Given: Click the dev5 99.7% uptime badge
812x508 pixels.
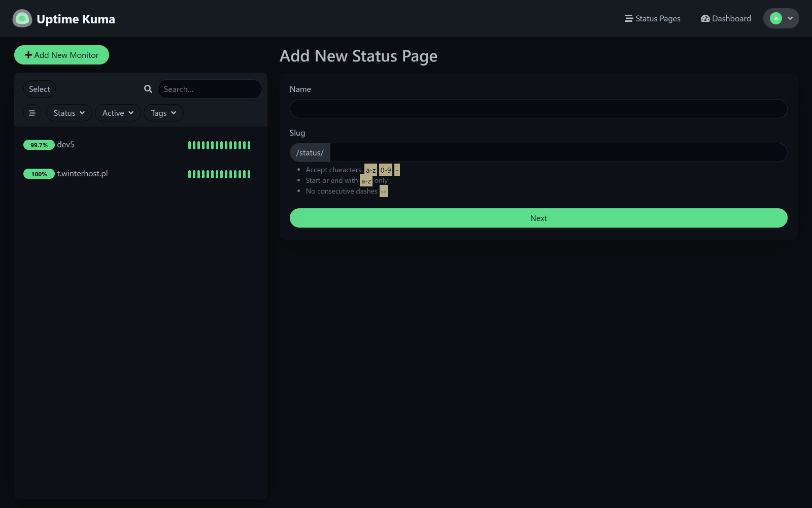Looking at the screenshot, I should pyautogui.click(x=39, y=145).
